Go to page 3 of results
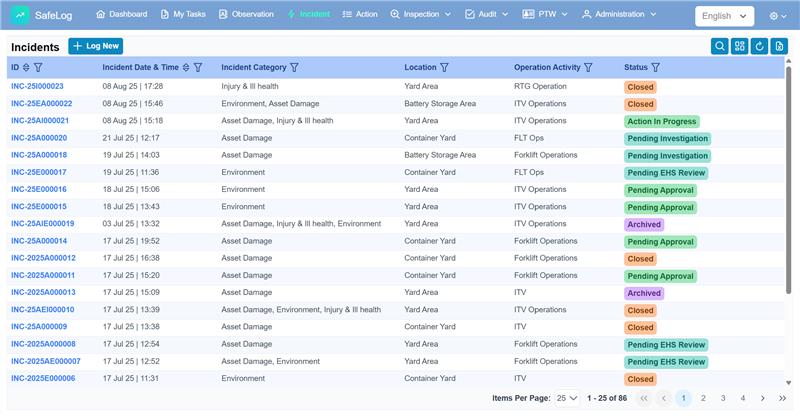The image size is (800, 420). pyautogui.click(x=723, y=398)
